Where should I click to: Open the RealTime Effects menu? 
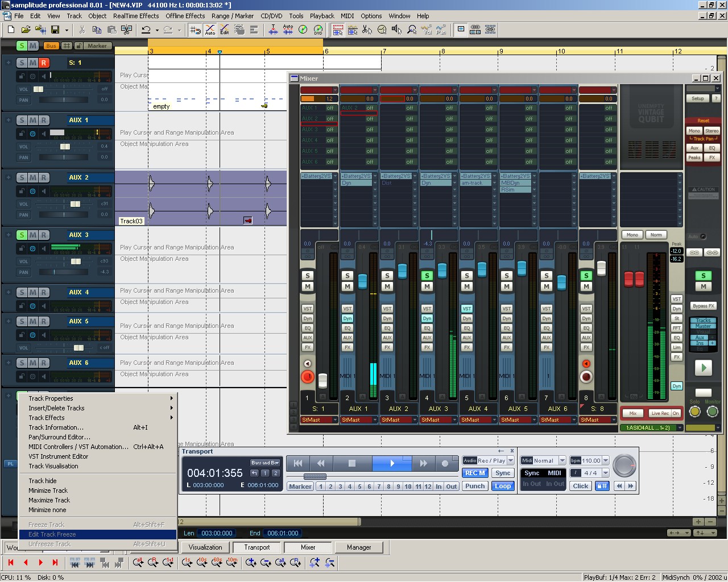135,16
